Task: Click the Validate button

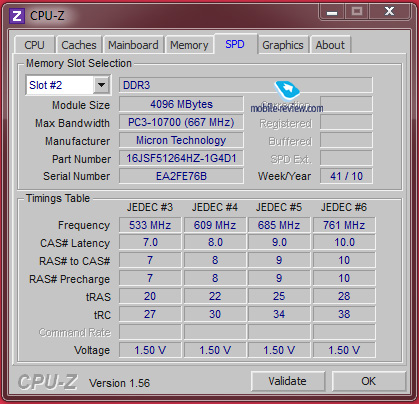Action: 287,381
